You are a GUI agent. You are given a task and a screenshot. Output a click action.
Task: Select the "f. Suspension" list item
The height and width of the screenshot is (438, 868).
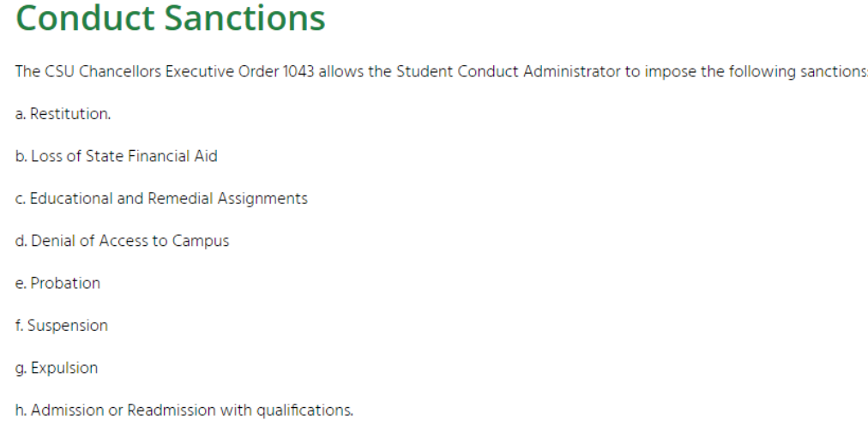click(62, 326)
